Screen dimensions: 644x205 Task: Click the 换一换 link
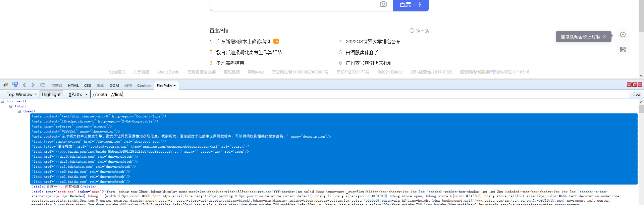(422, 31)
